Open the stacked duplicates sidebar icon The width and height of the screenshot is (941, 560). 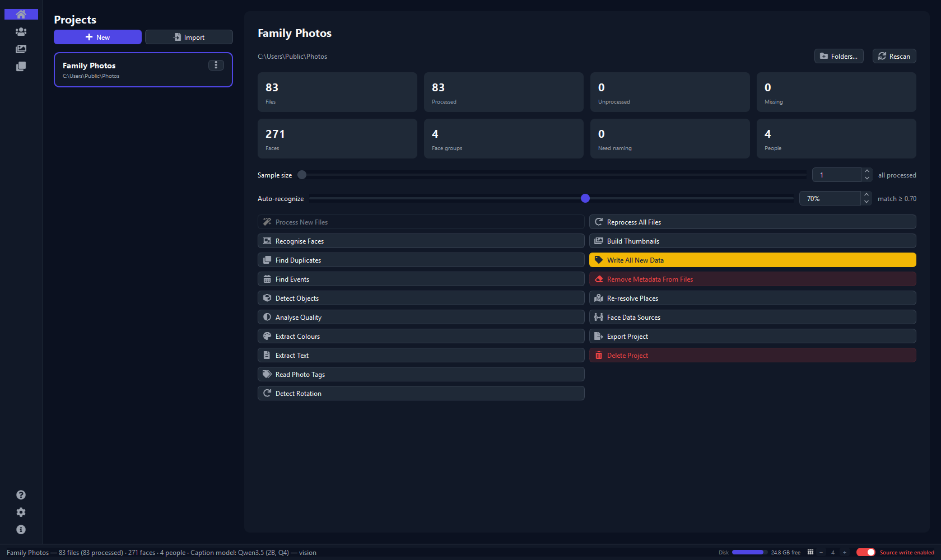click(21, 67)
